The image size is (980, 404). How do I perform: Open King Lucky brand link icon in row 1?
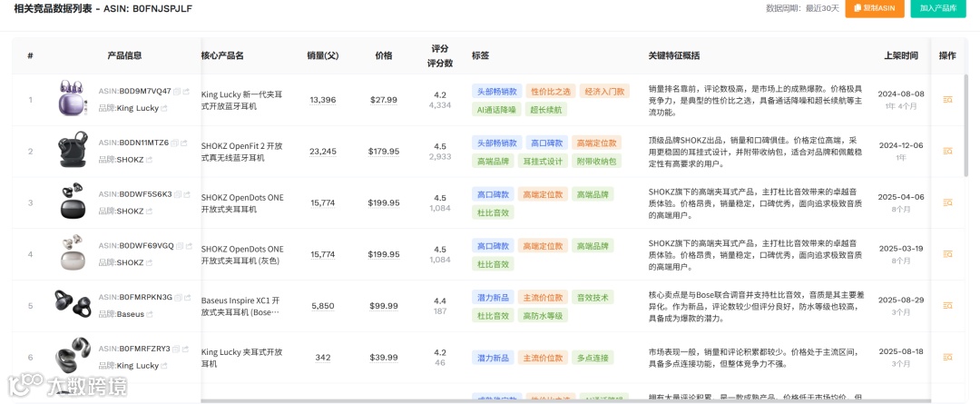click(x=164, y=108)
